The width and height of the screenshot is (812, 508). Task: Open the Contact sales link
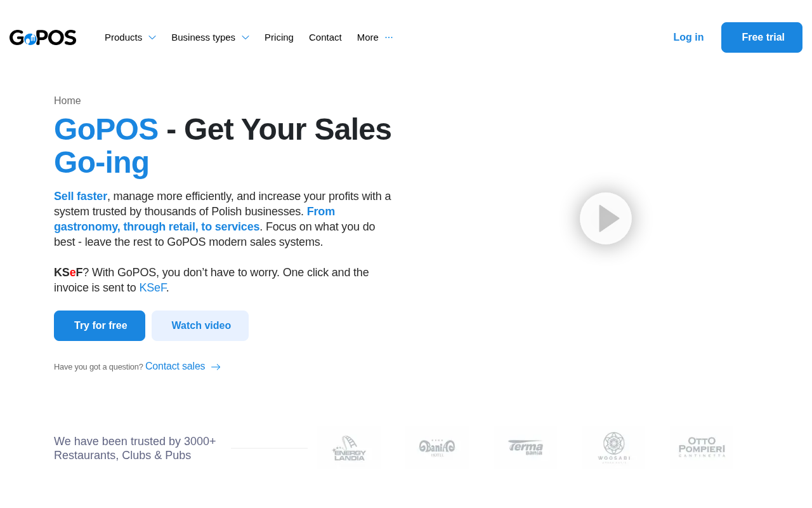click(x=175, y=366)
